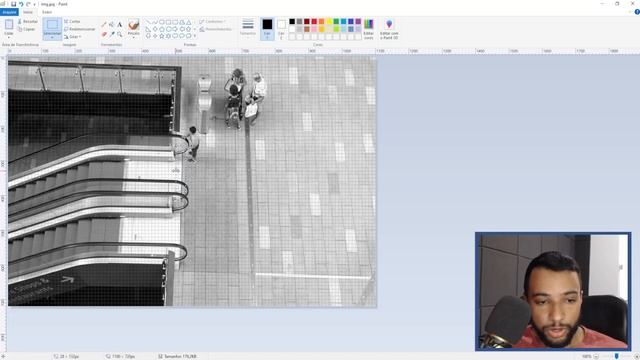The width and height of the screenshot is (640, 360).
Task: Select the Hexagon shape in Formas gallery
Action: tap(169, 29)
